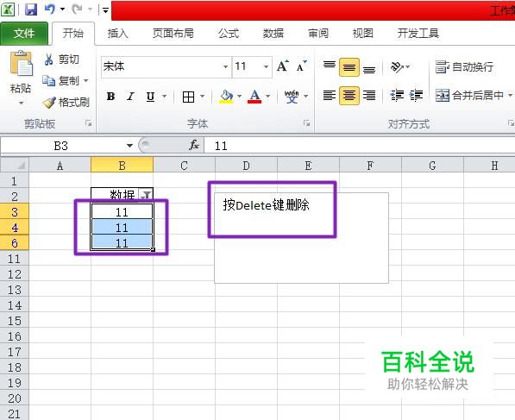Image resolution: width=515 pixels, height=420 pixels.
Task: Click the Paste (粘贴) clipboard icon
Action: [x=21, y=64]
